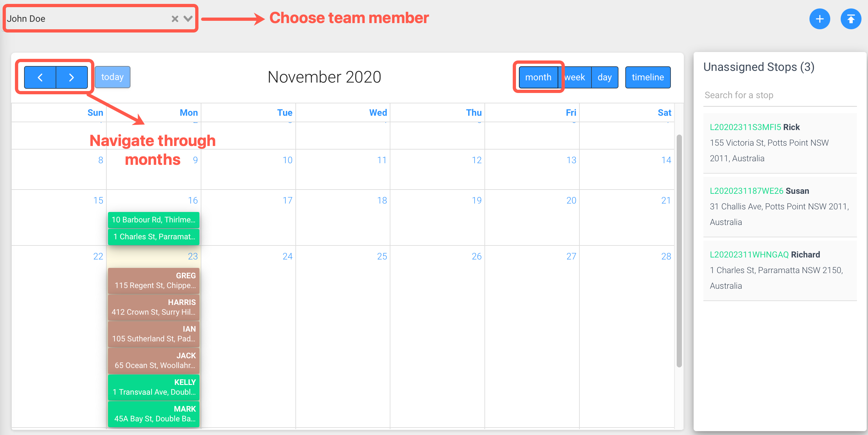Expand the team member dropdown arrow
Screen dimensions: 868x435
click(x=188, y=19)
